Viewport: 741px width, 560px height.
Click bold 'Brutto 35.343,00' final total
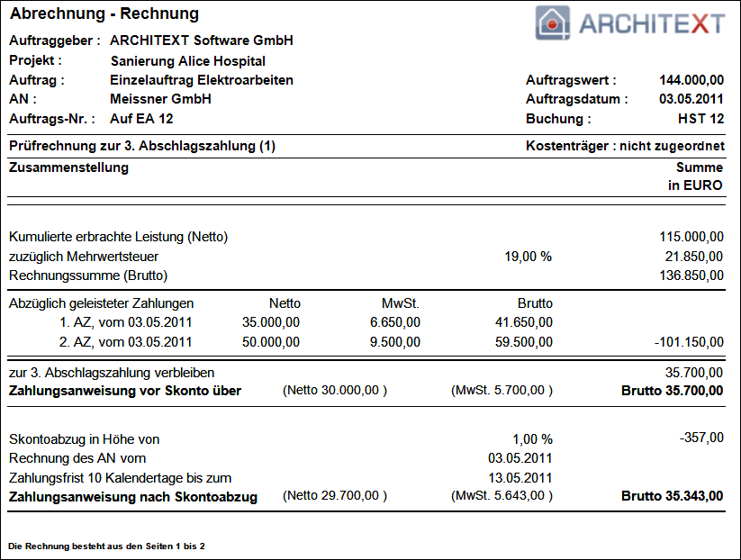coord(672,496)
